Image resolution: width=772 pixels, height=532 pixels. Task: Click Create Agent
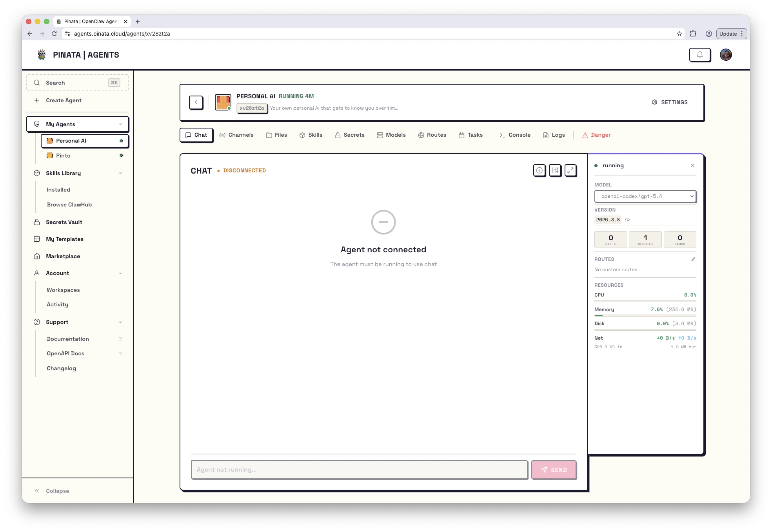pos(64,100)
